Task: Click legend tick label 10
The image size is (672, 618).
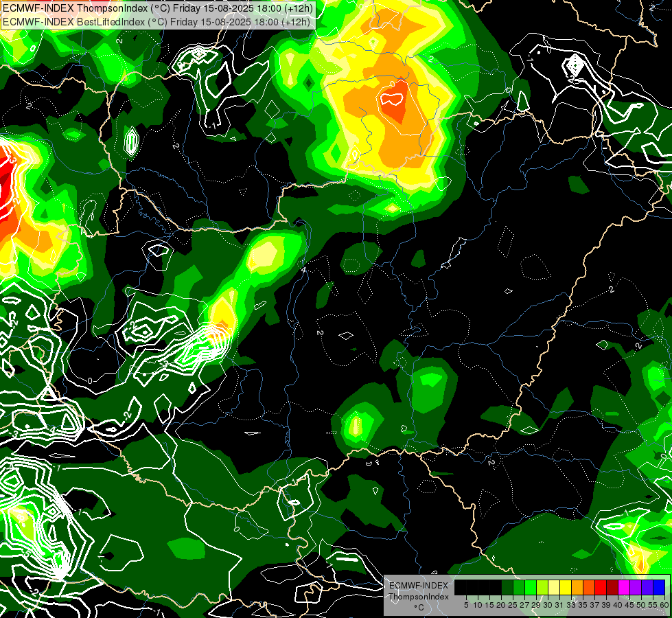Action: pyautogui.click(x=478, y=605)
